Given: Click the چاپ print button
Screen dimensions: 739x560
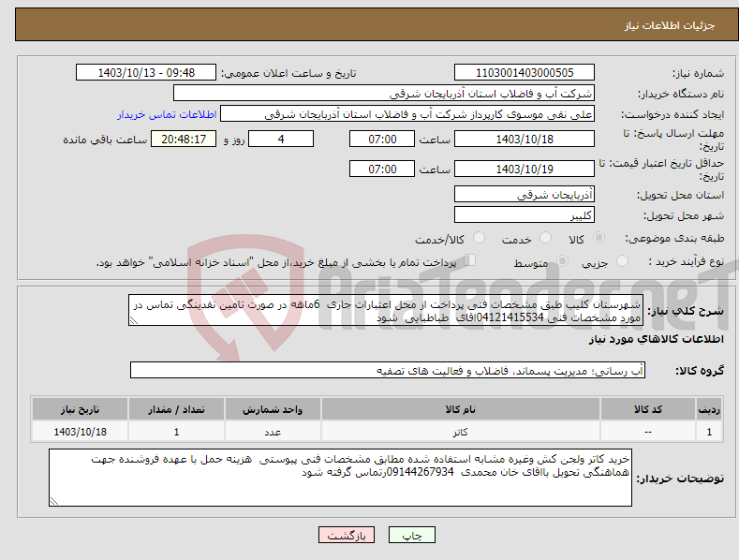Looking at the screenshot, I should (x=411, y=535).
